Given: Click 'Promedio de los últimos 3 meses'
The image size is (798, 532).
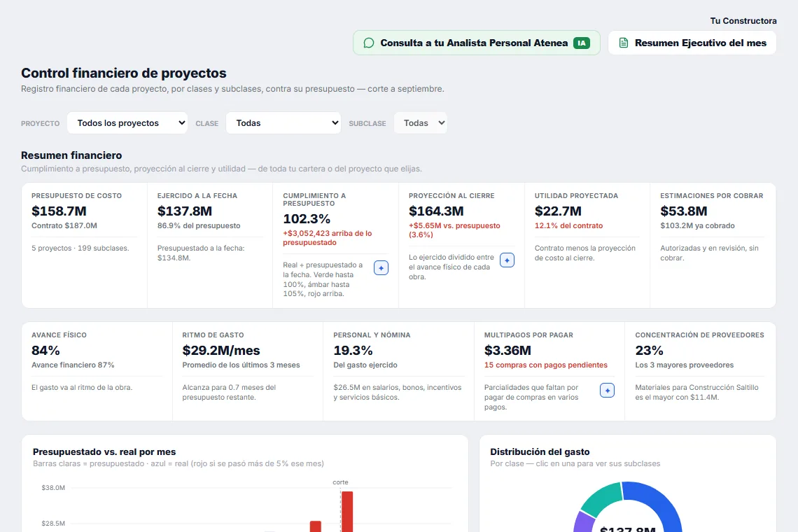Looking at the screenshot, I should pyautogui.click(x=241, y=365).
